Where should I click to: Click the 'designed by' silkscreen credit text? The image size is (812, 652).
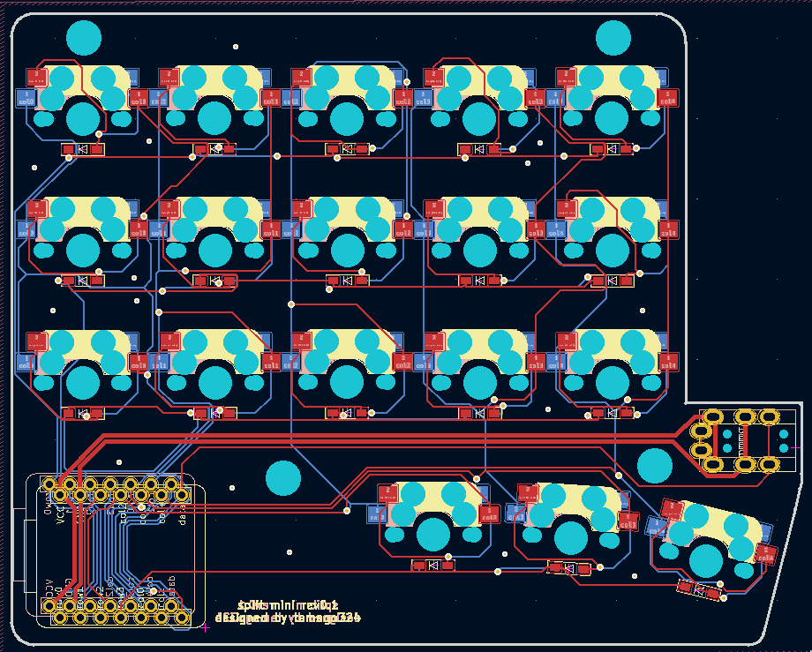(288, 618)
